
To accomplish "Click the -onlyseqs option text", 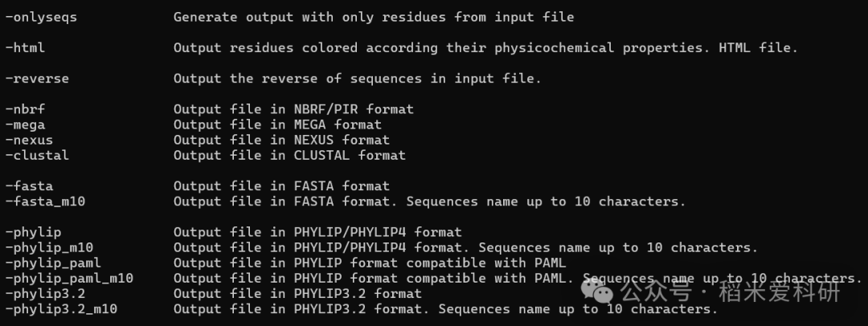I will tap(41, 17).
